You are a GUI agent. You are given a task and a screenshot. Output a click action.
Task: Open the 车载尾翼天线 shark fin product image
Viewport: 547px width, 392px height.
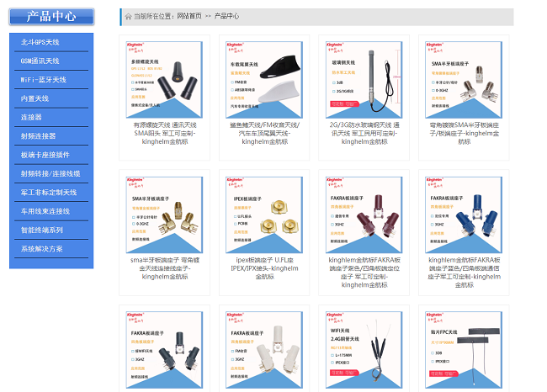click(x=264, y=80)
